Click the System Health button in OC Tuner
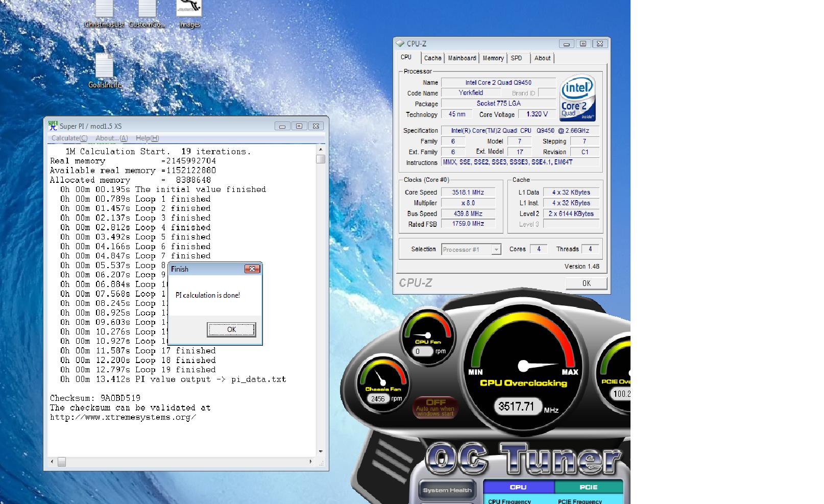 447,490
